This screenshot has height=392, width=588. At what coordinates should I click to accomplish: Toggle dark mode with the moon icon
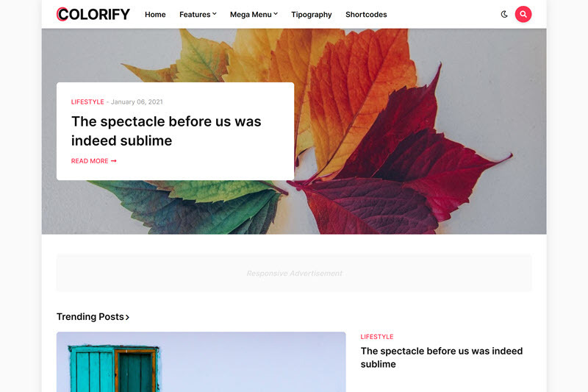pyautogui.click(x=504, y=14)
